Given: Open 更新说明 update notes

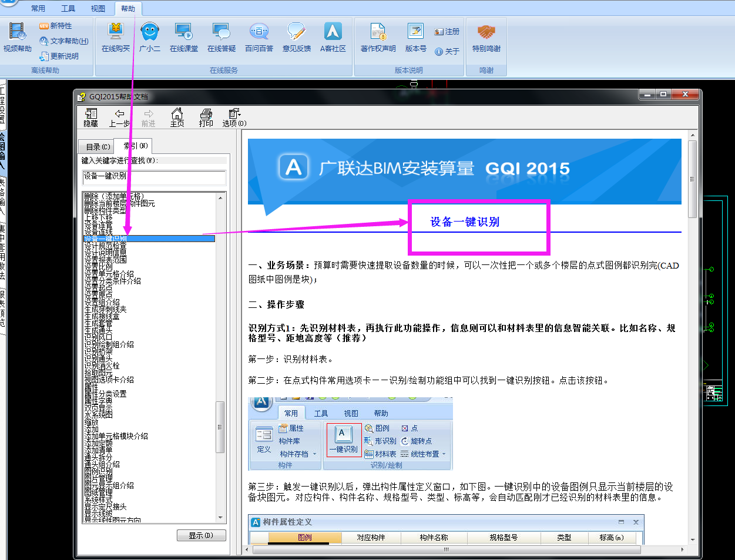Looking at the screenshot, I should coord(59,56).
